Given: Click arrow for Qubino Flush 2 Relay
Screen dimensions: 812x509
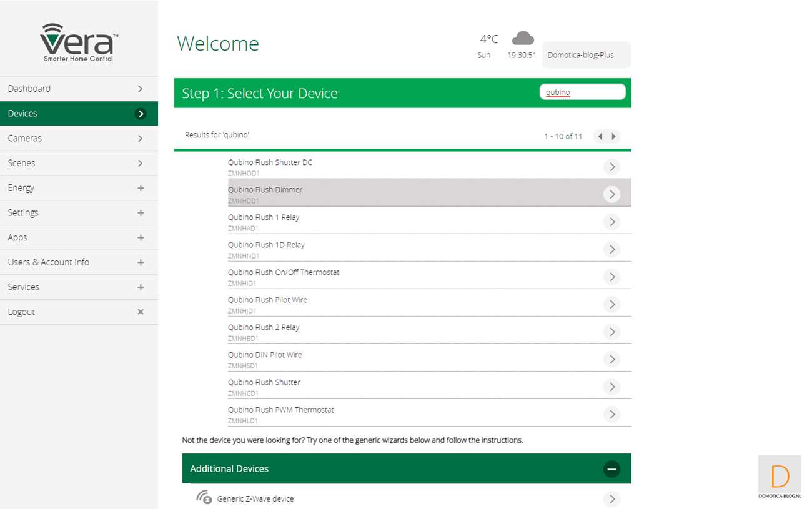Looking at the screenshot, I should tap(612, 332).
